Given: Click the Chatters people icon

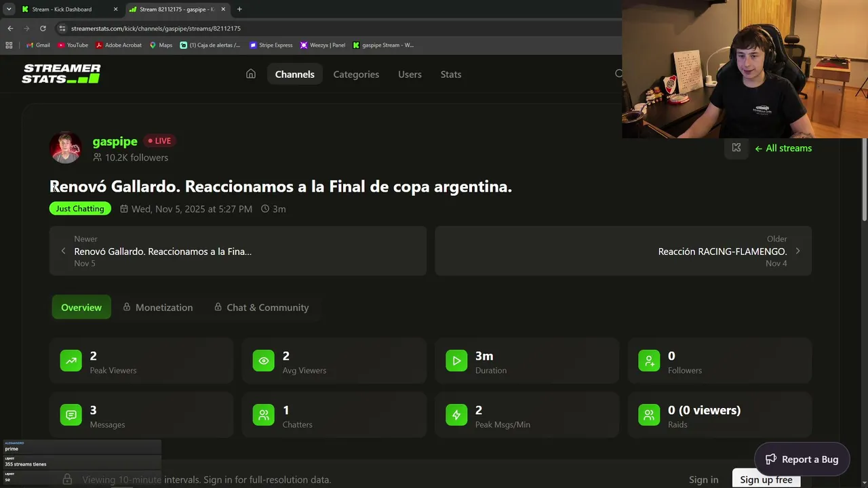Looking at the screenshot, I should tap(264, 415).
